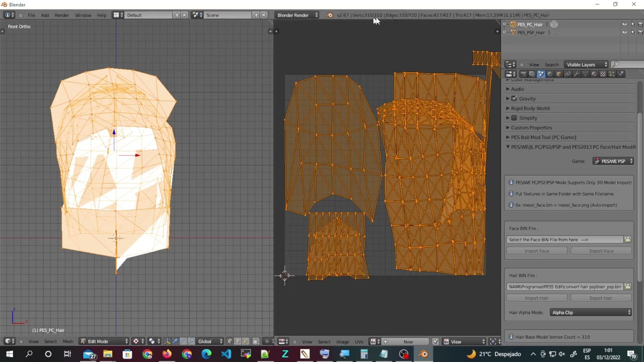644x362 pixels.
Task: Open the Object Data mesh tab
Action: pos(585,74)
